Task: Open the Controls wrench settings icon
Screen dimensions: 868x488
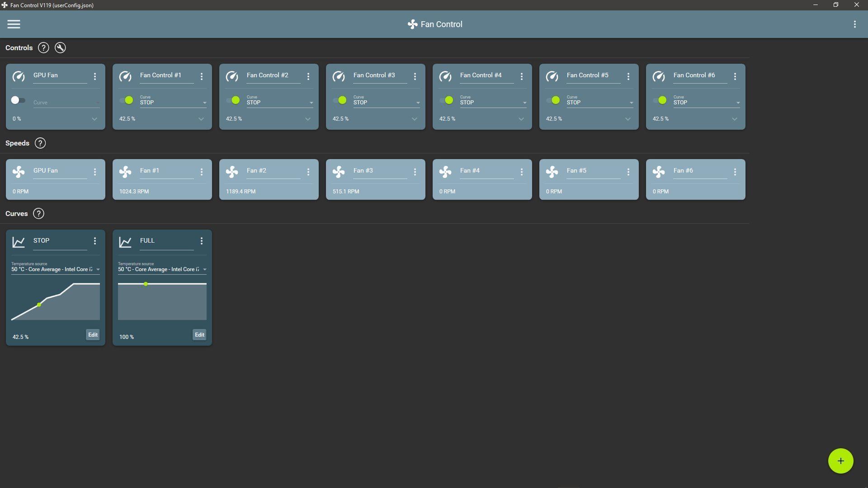Action: (60, 48)
